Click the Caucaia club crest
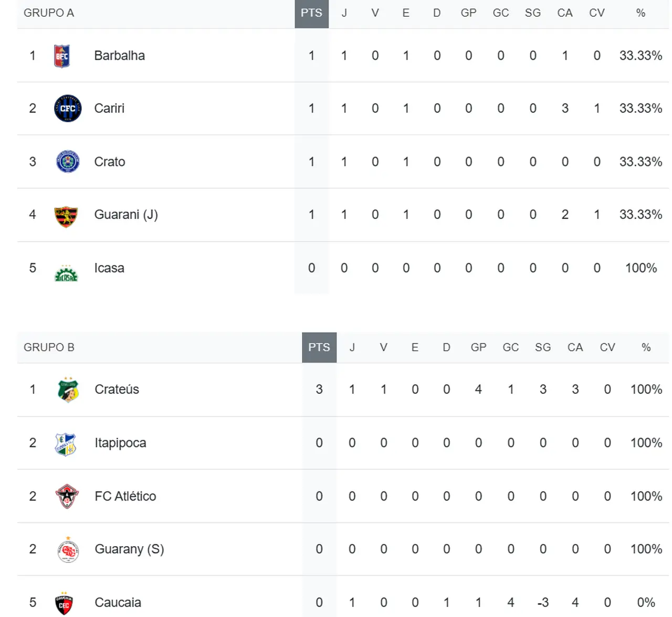The height and width of the screenshot is (617, 672). tap(64, 603)
